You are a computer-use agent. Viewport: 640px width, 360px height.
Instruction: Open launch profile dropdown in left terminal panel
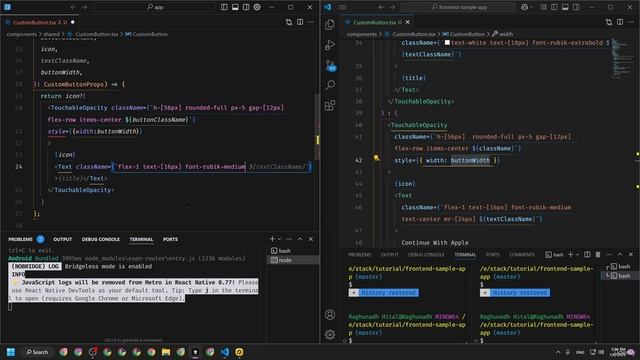(279, 239)
